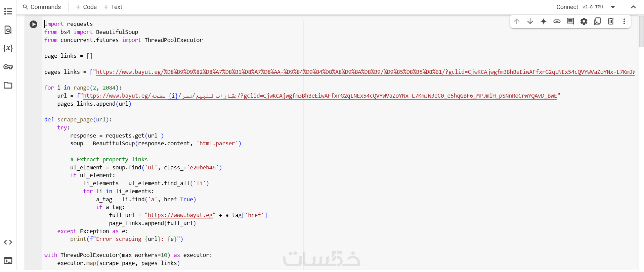Add a comment to the cell
The height and width of the screenshot is (272, 644).
click(570, 21)
